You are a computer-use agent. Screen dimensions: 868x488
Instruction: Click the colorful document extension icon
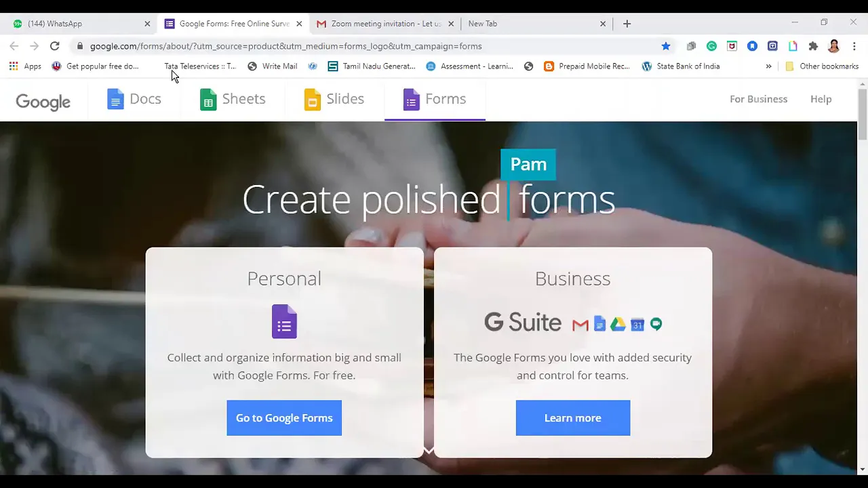pos(793,46)
